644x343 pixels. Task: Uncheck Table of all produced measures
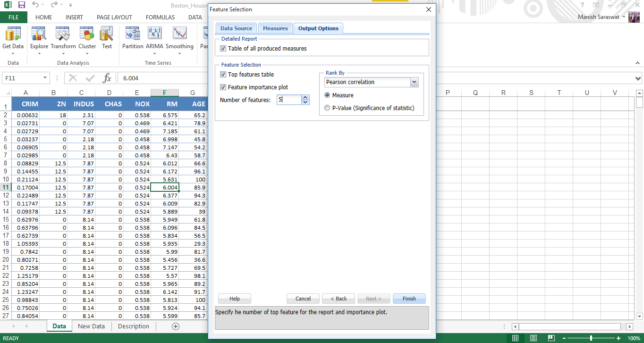tap(223, 49)
